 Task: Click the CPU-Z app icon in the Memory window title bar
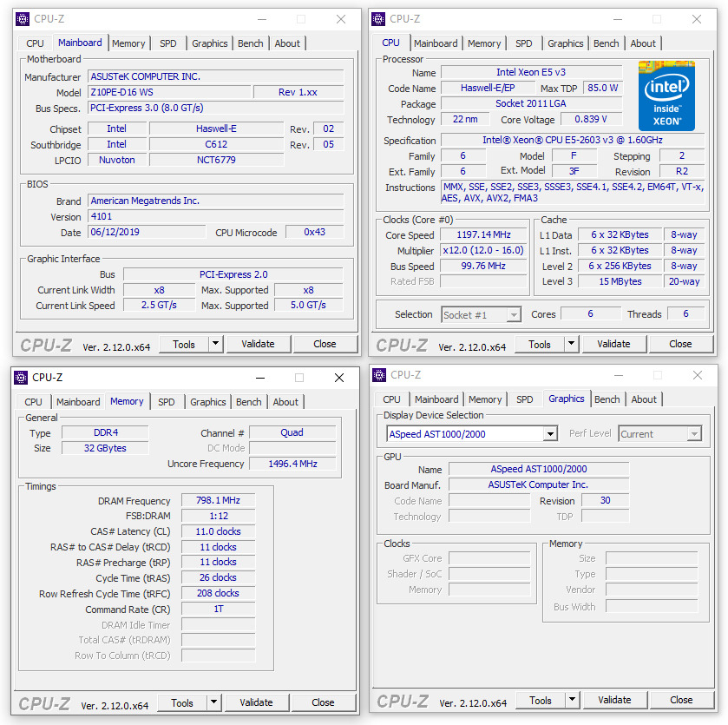(x=21, y=378)
